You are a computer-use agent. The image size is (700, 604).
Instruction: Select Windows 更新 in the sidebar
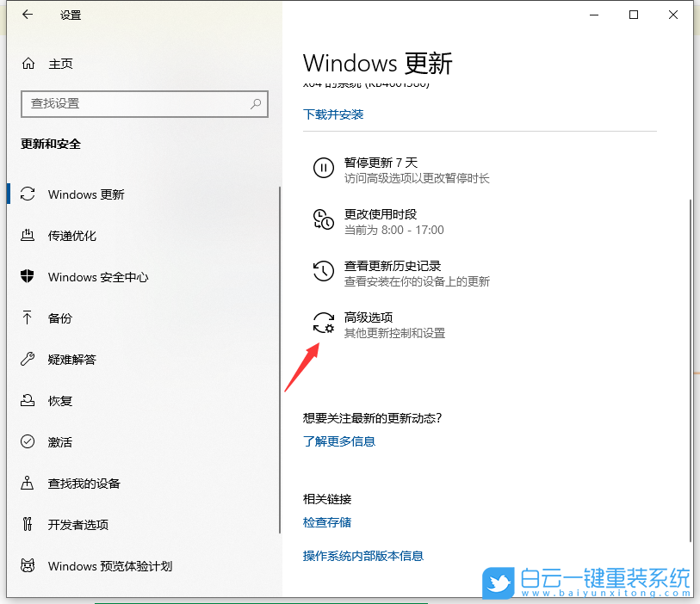click(84, 194)
